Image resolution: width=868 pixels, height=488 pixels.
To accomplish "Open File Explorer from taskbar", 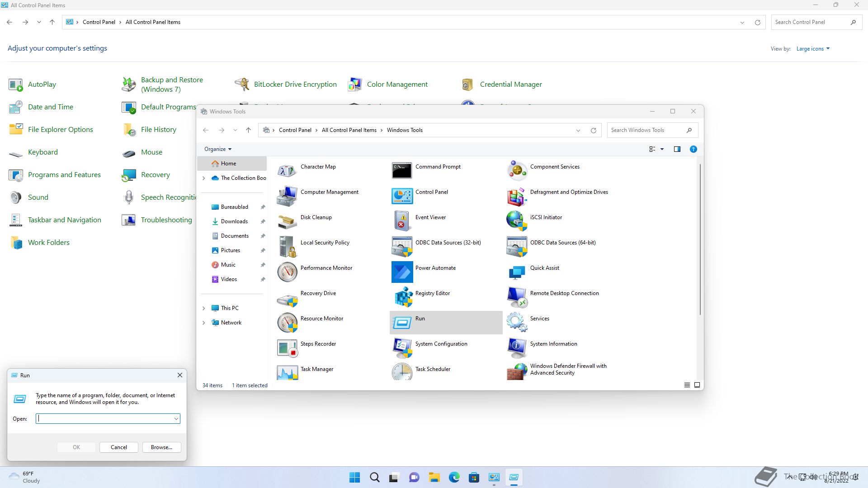I will 434,478.
